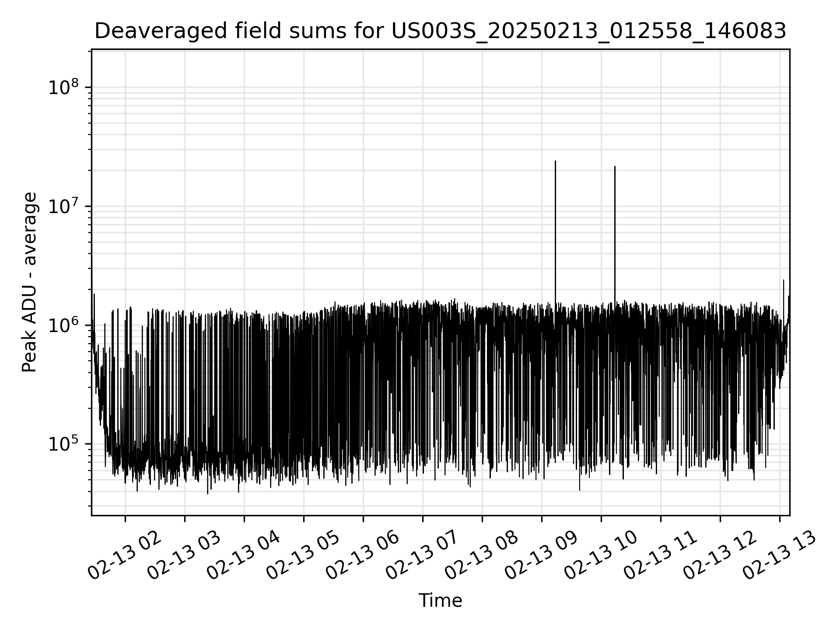840x630 pixels.
Task: Click the plot title 'Deaveraged field sums for US003S_20250213_012558_146083'
Action: point(441,31)
